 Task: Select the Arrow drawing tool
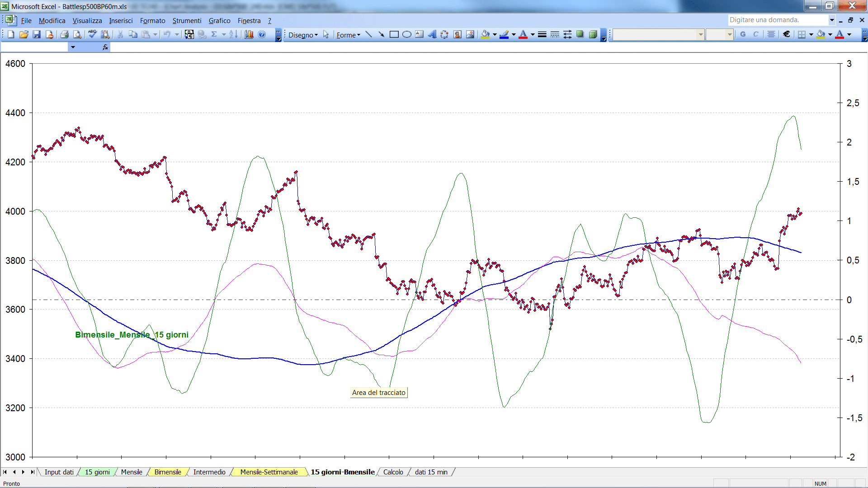pos(382,34)
